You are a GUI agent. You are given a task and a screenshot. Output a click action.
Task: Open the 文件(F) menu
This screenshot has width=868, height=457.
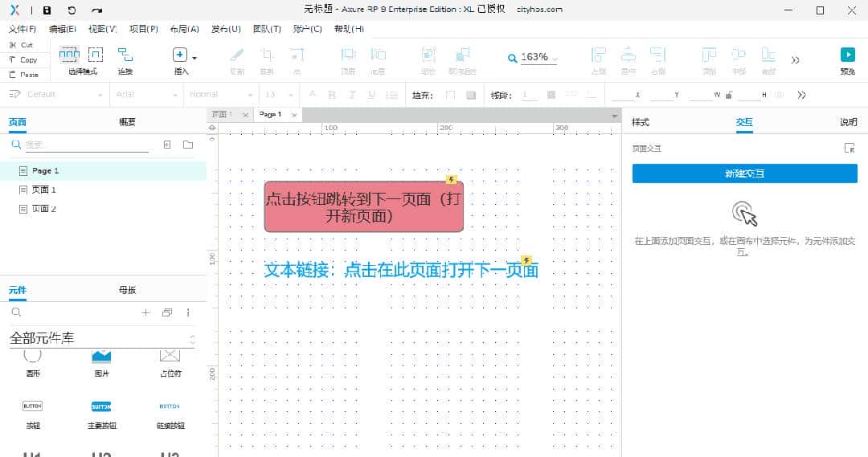click(23, 29)
